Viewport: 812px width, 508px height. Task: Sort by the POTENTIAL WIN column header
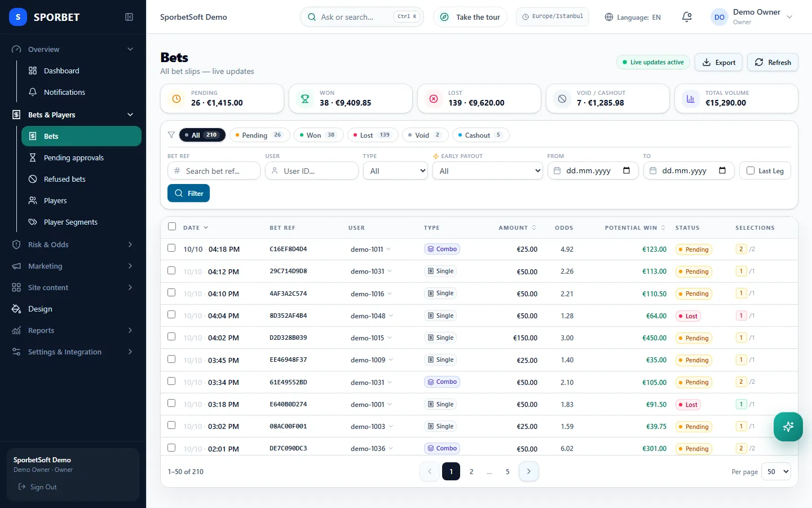635,227
